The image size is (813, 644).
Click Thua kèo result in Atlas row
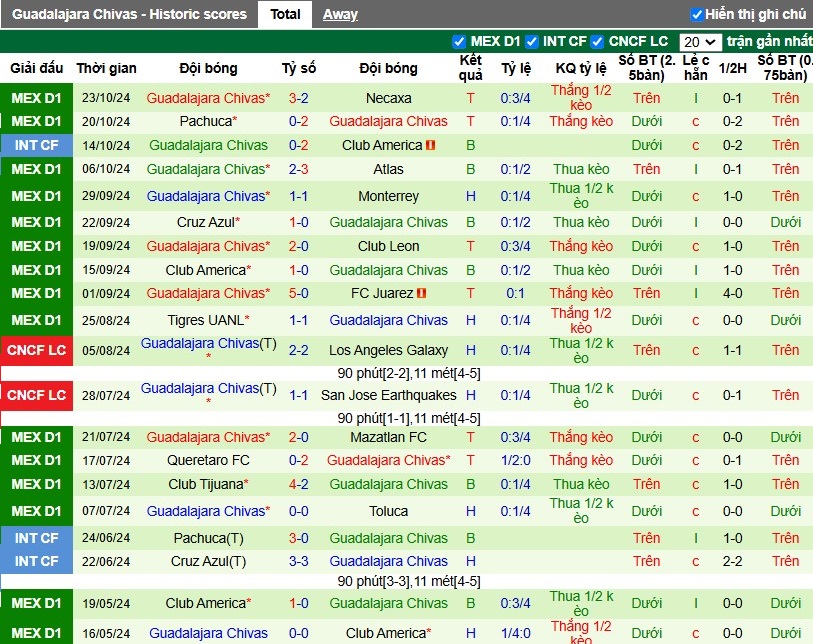click(x=581, y=169)
